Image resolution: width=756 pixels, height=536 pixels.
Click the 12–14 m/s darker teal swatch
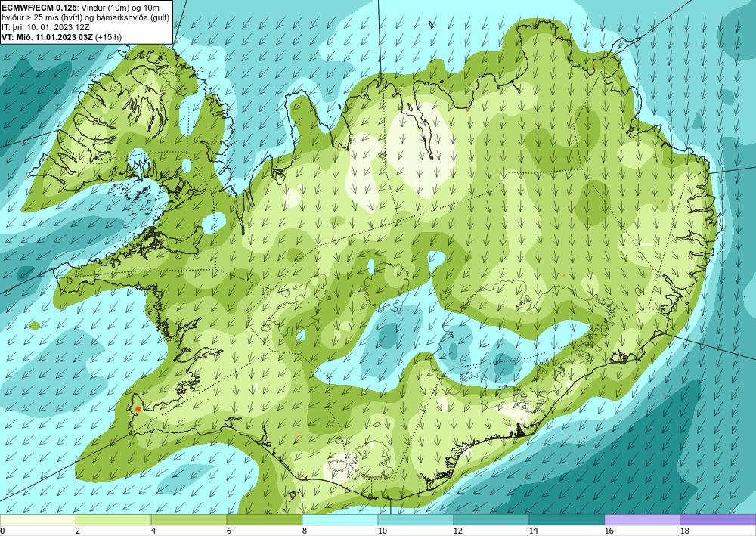coord(491,519)
